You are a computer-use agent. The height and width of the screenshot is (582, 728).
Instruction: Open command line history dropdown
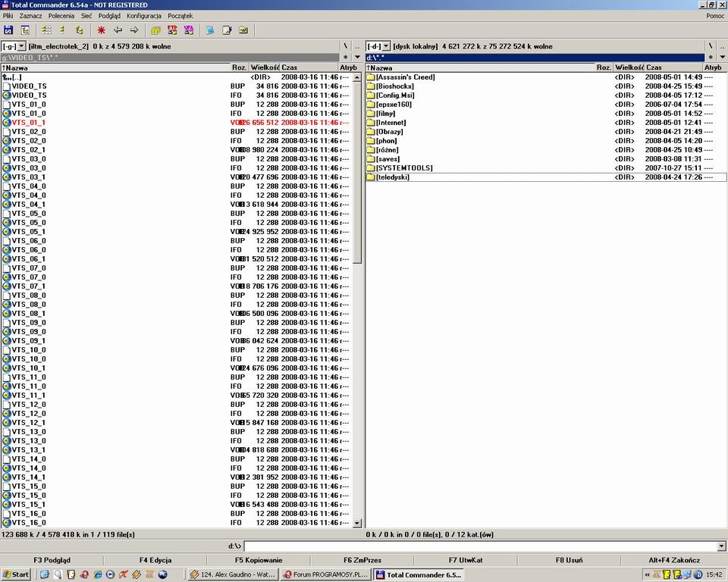721,546
